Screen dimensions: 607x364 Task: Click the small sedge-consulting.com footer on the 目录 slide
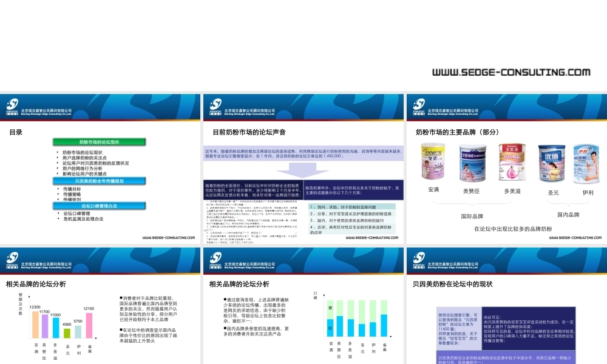click(x=168, y=238)
